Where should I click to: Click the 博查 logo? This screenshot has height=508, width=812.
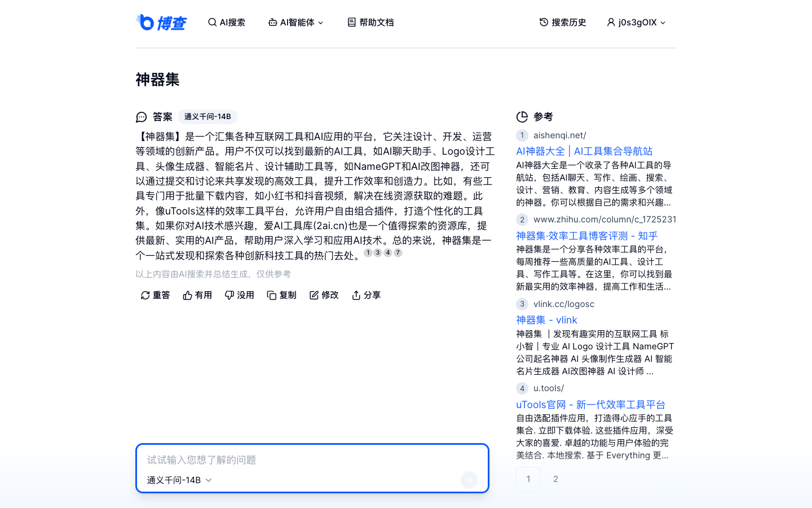click(162, 23)
